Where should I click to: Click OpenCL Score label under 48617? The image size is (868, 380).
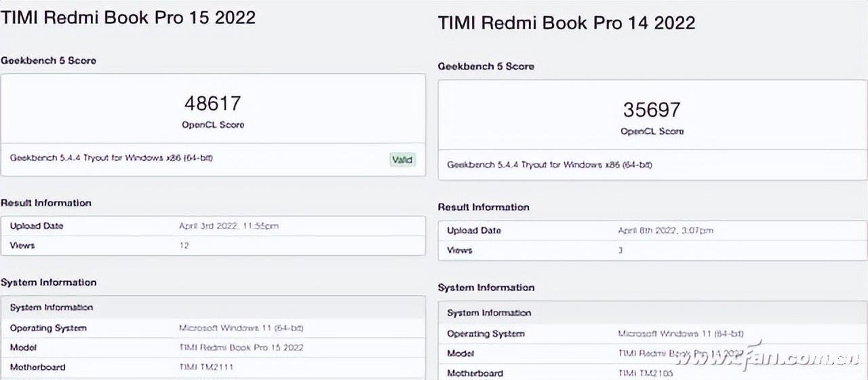213,125
